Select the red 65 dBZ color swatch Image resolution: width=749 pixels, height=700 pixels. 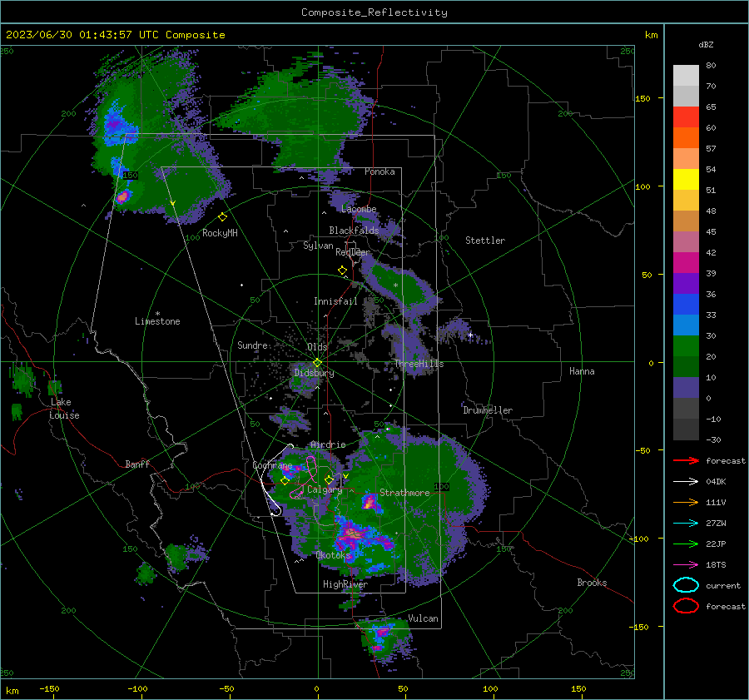[x=686, y=117]
